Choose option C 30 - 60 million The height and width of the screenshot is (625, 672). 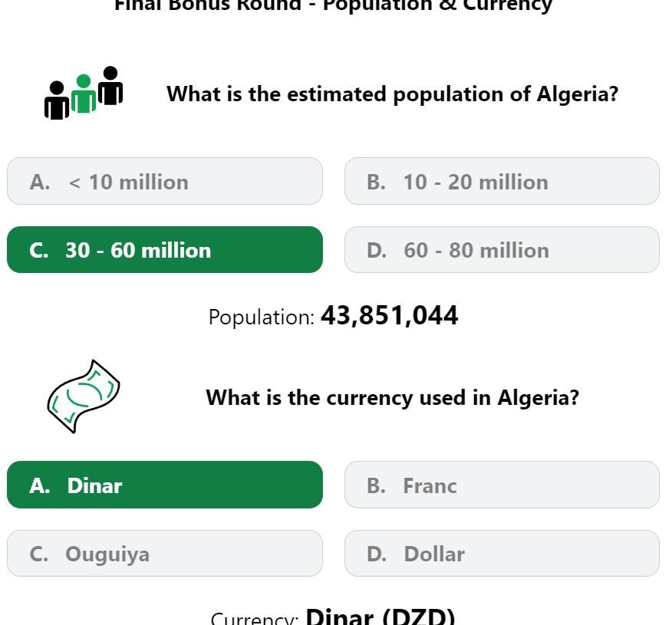point(165,250)
